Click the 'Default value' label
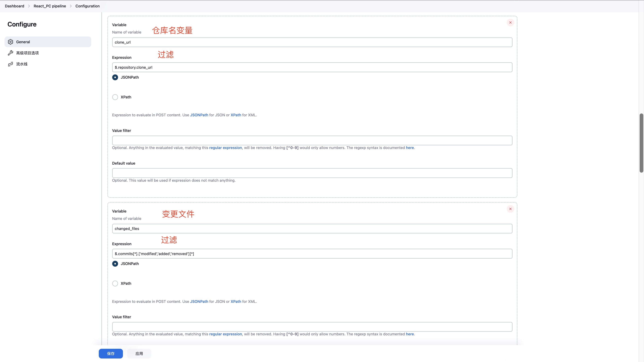Viewport: 644px width, 362px height. click(123, 163)
